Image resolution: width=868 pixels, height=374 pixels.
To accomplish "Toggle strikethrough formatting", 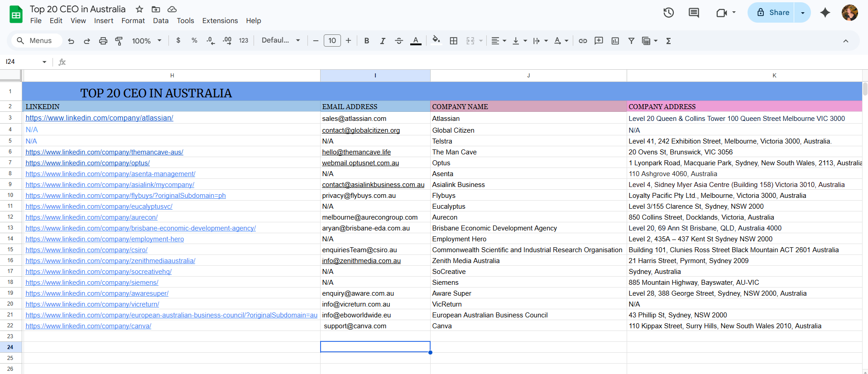I will pyautogui.click(x=399, y=41).
